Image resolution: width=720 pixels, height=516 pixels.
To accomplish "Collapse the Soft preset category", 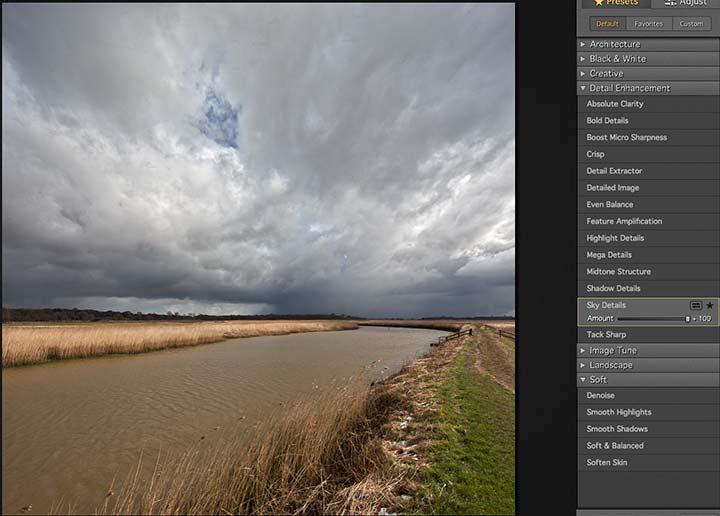I will (x=648, y=380).
